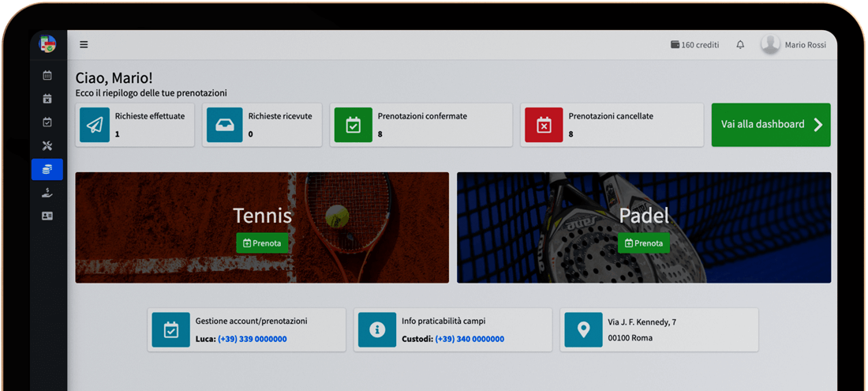Click the map pin location icon
Viewport: 868px width, 391px height.
[x=583, y=330]
